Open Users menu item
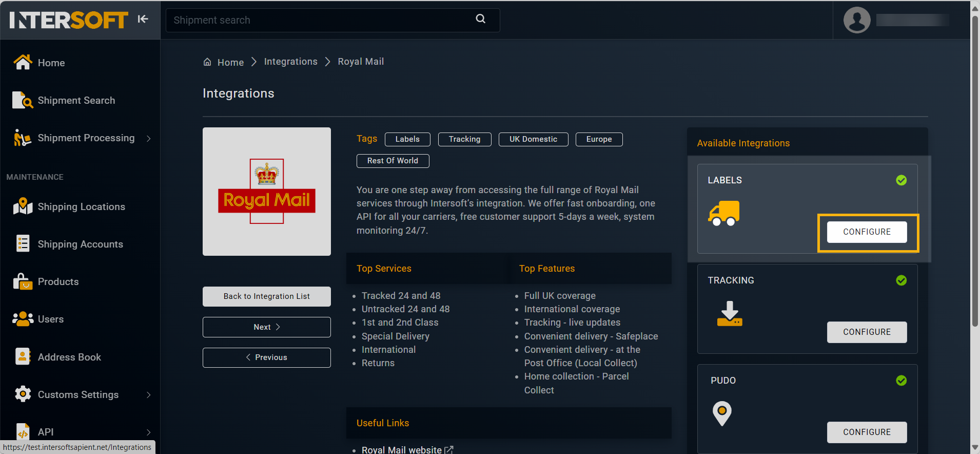Screen dimensions: 980x454 pos(51,319)
